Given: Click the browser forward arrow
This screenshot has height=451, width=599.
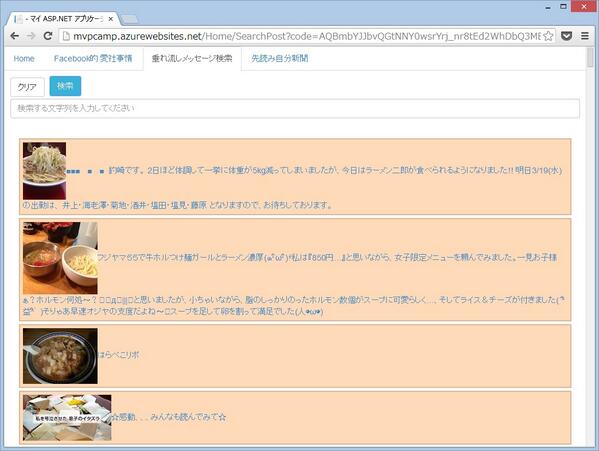Looking at the screenshot, I should tap(31, 36).
